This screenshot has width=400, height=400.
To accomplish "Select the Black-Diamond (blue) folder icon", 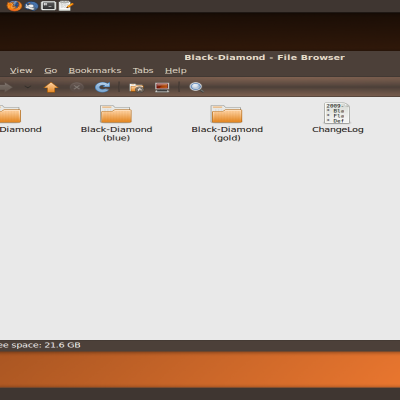I will click(x=116, y=114).
